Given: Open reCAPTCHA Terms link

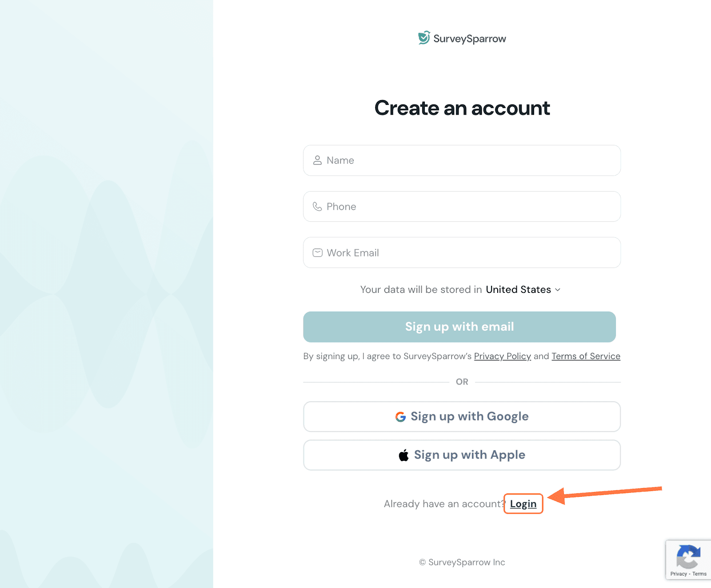Looking at the screenshot, I should click(699, 574).
